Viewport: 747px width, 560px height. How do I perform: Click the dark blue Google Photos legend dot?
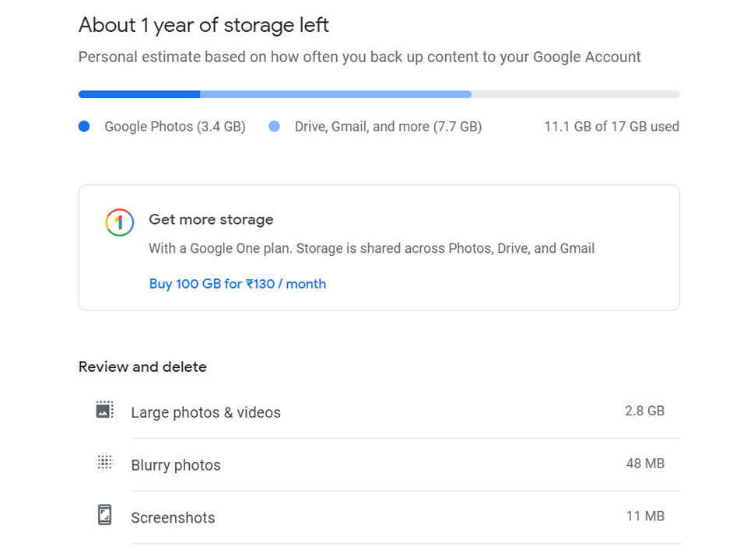pos(84,126)
